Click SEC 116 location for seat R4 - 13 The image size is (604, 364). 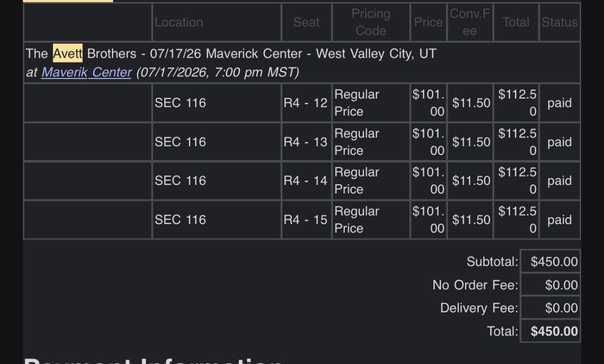(x=180, y=142)
